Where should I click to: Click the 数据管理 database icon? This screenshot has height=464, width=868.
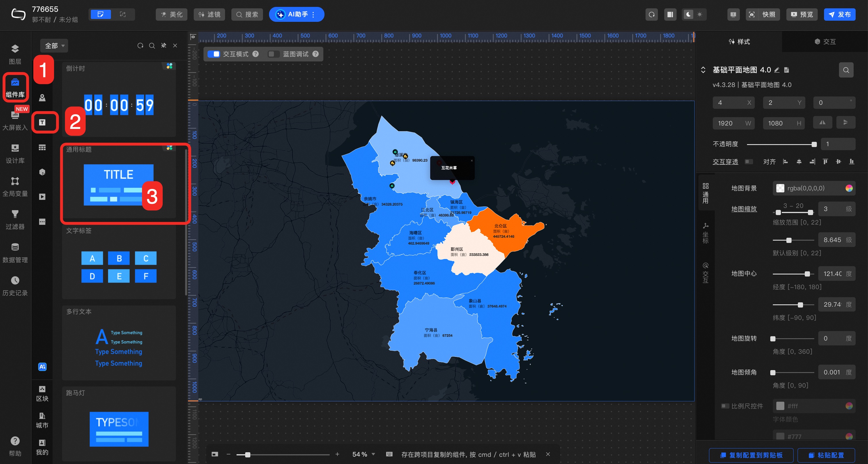pyautogui.click(x=15, y=247)
